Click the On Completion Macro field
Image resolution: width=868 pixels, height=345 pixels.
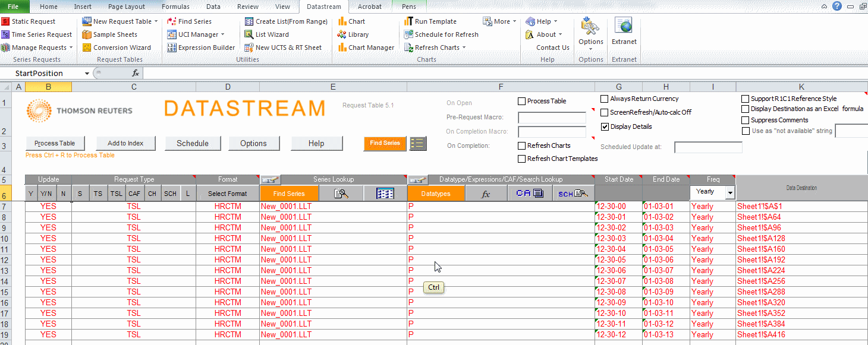click(552, 132)
